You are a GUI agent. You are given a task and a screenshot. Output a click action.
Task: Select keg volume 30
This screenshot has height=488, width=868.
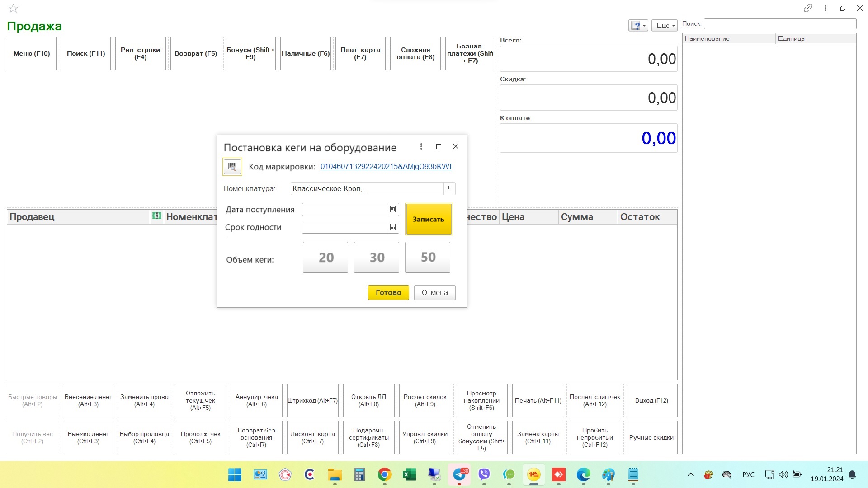point(377,258)
